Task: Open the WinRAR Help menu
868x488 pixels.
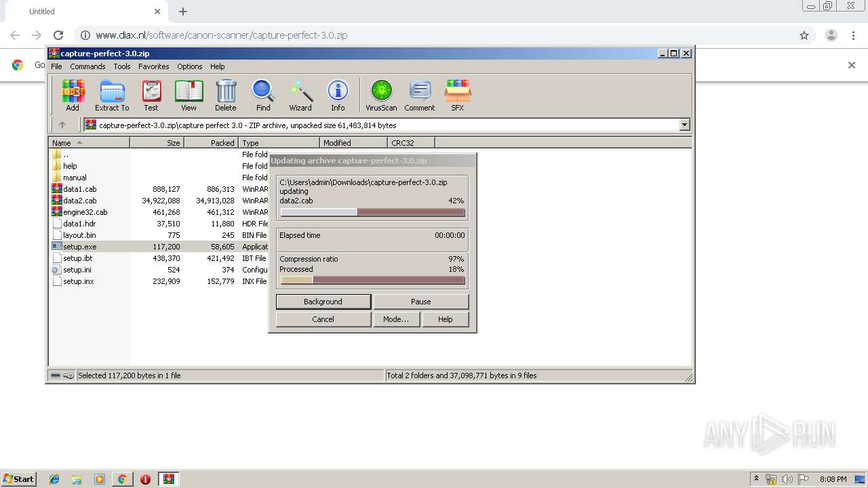Action: 217,66
